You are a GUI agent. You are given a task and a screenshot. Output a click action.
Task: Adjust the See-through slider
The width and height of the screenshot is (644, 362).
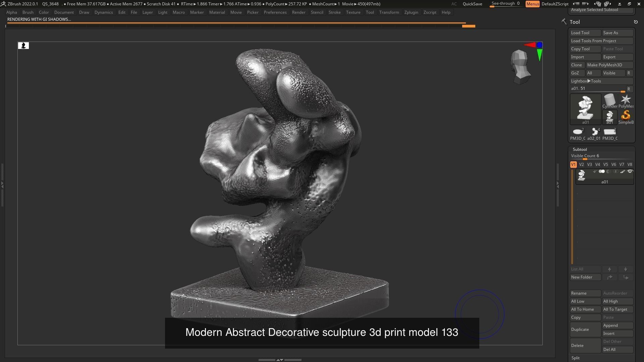pyautogui.click(x=506, y=4)
